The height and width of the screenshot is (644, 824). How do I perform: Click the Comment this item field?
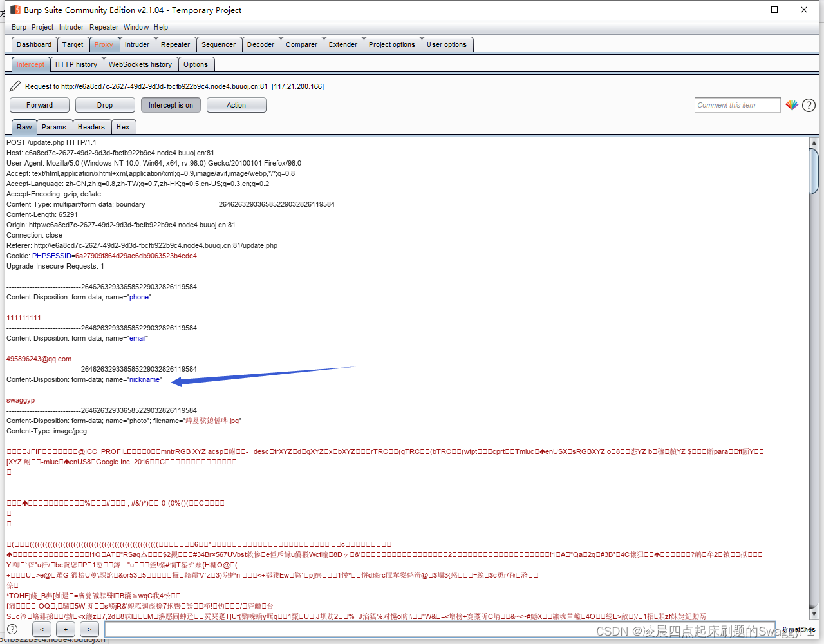click(x=737, y=105)
